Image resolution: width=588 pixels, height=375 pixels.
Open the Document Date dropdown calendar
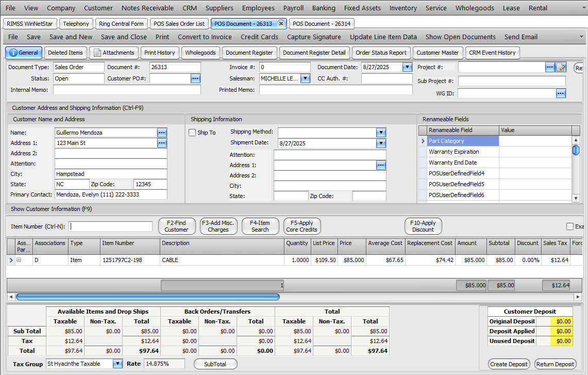pyautogui.click(x=407, y=67)
